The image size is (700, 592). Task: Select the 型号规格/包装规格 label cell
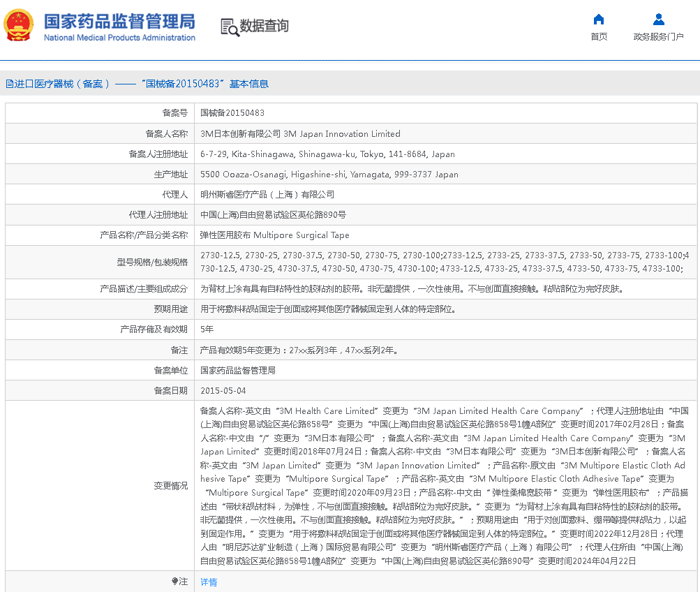click(x=100, y=262)
